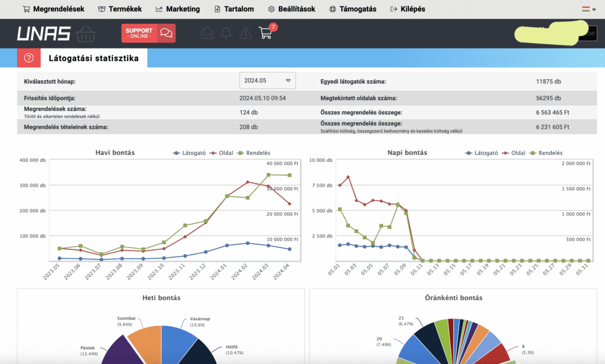Image resolution: width=605 pixels, height=364 pixels.
Task: Click the Egyedi látogatók száma label
Action: click(x=353, y=82)
